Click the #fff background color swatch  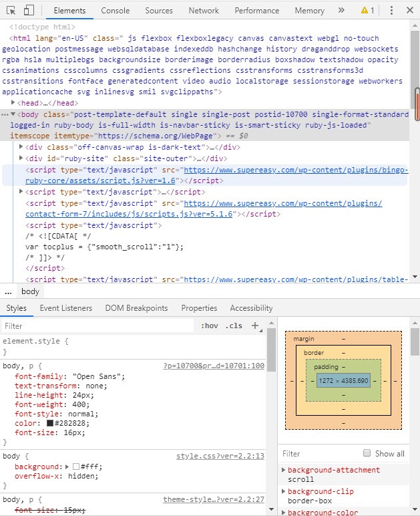coord(76,467)
